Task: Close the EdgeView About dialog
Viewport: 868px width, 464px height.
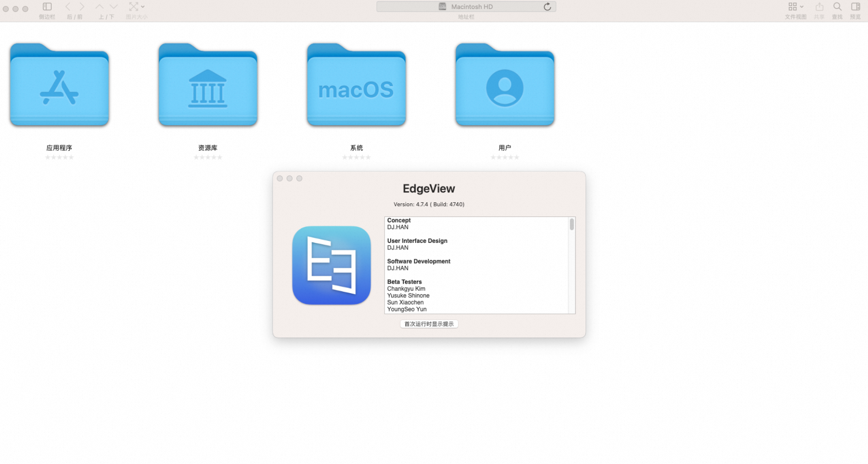Action: [280, 178]
